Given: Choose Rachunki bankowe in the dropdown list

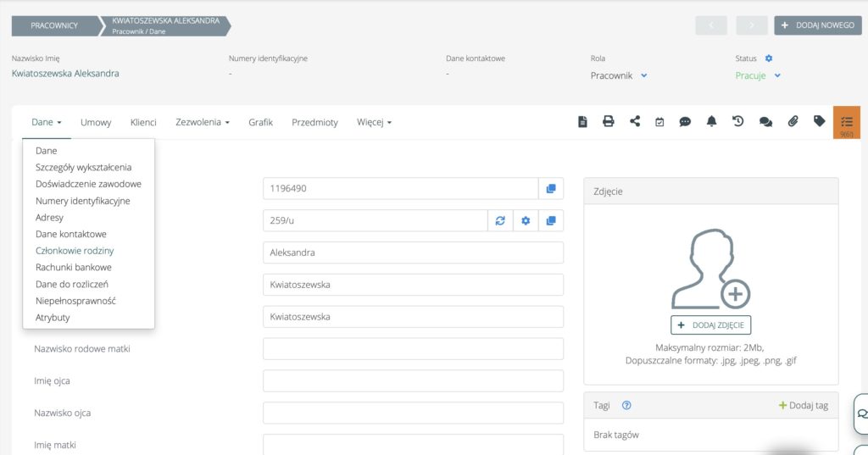Looking at the screenshot, I should click(73, 267).
